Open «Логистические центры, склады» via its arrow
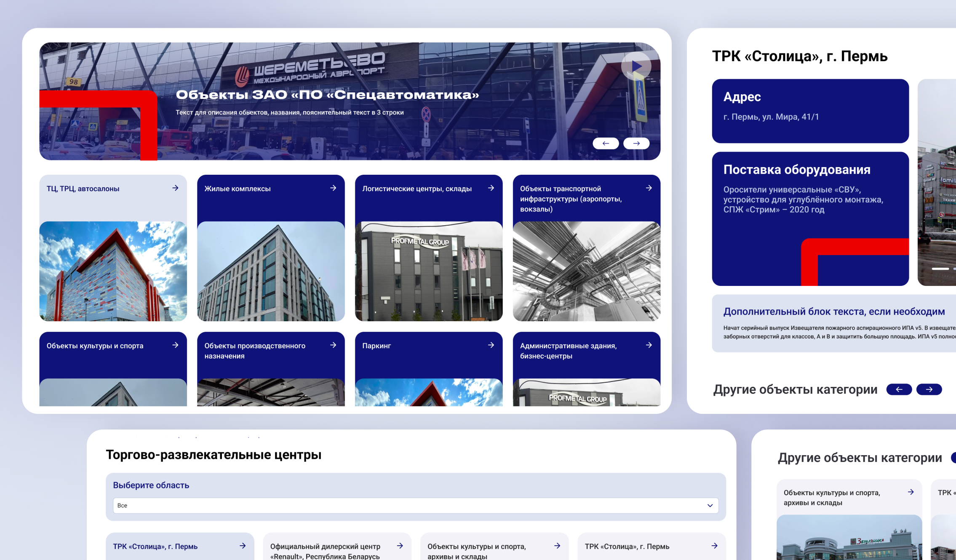The image size is (956, 560). (491, 188)
